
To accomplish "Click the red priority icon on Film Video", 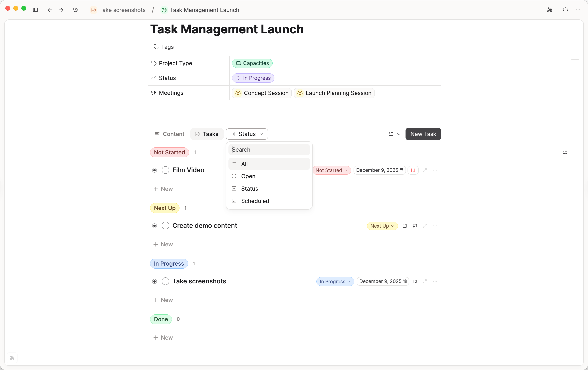I will pyautogui.click(x=413, y=170).
